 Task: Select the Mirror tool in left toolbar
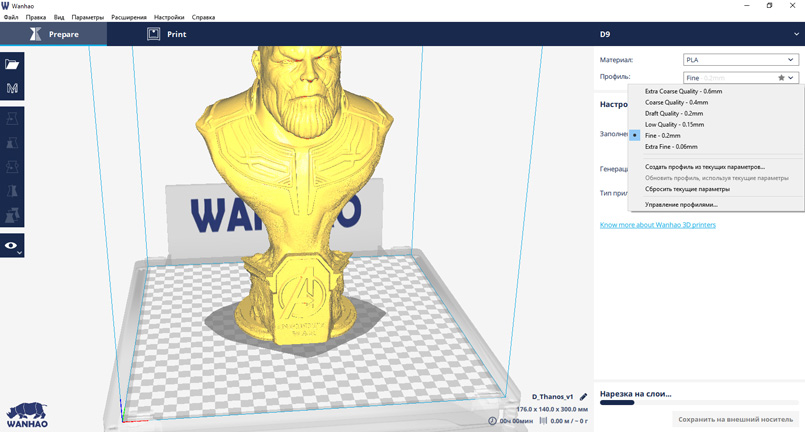pyautogui.click(x=12, y=191)
